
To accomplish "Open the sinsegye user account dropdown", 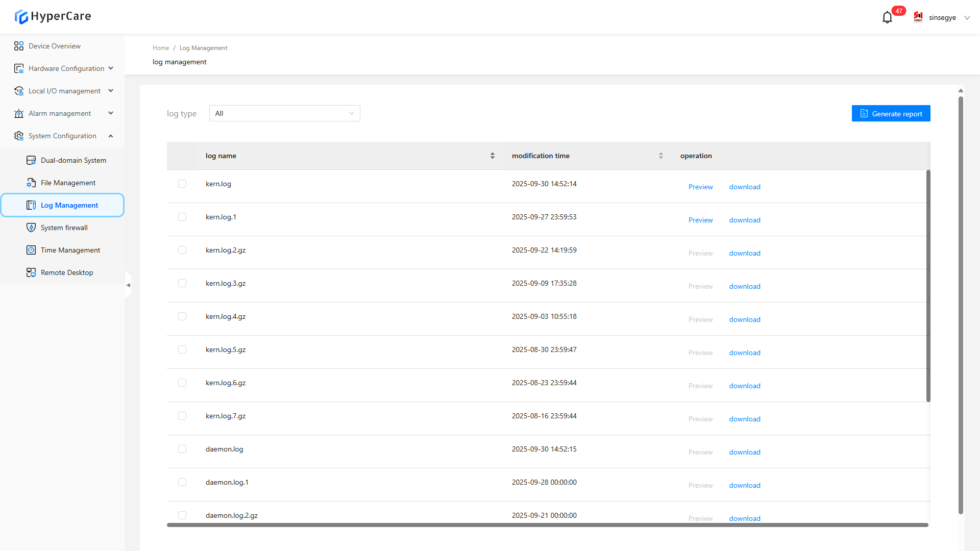I will [942, 17].
